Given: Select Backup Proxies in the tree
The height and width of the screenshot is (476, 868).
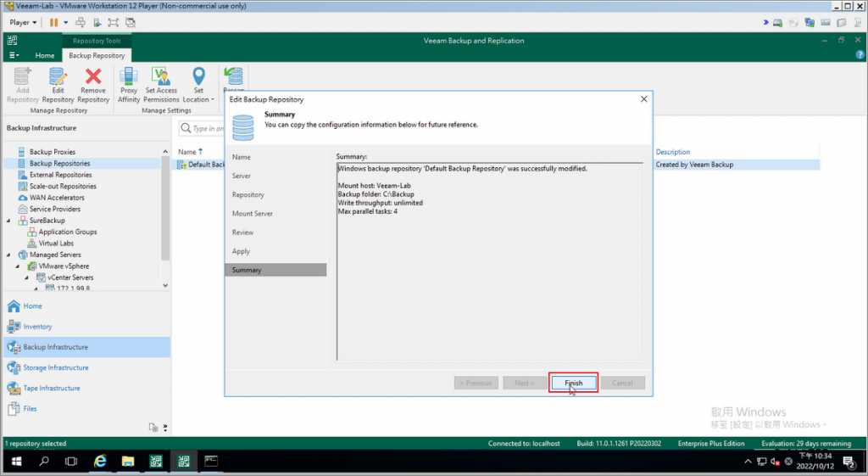Looking at the screenshot, I should coord(52,152).
